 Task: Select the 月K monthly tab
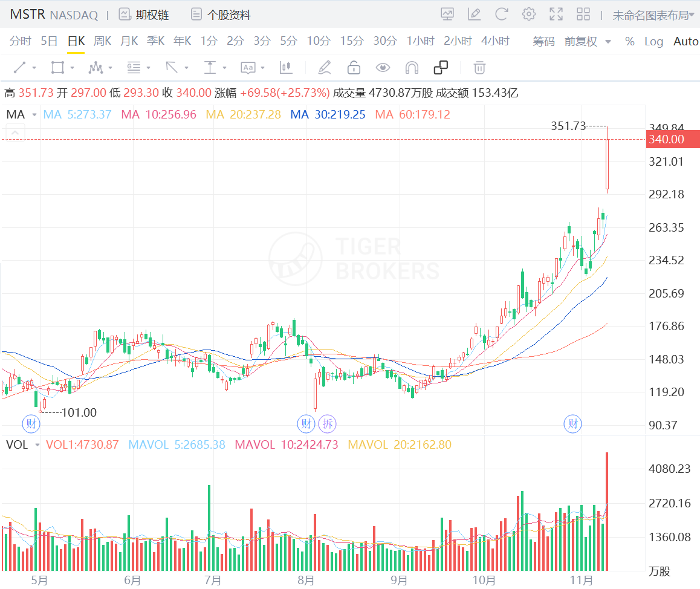coord(129,41)
